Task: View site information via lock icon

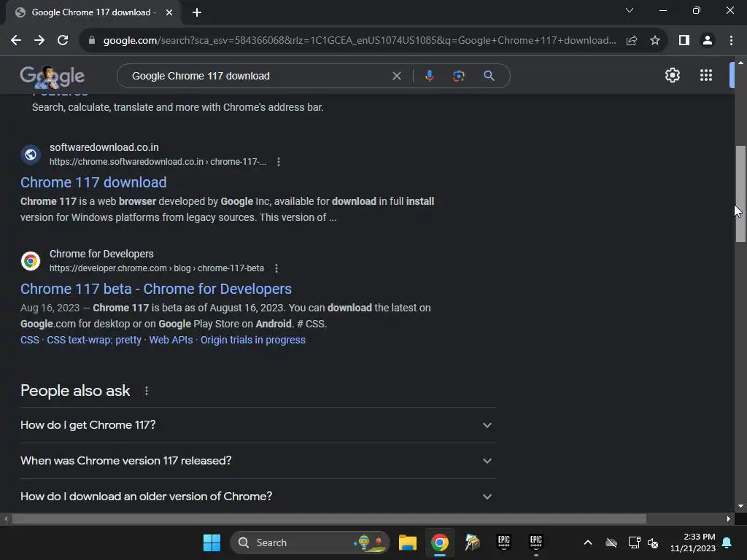Action: (92, 41)
